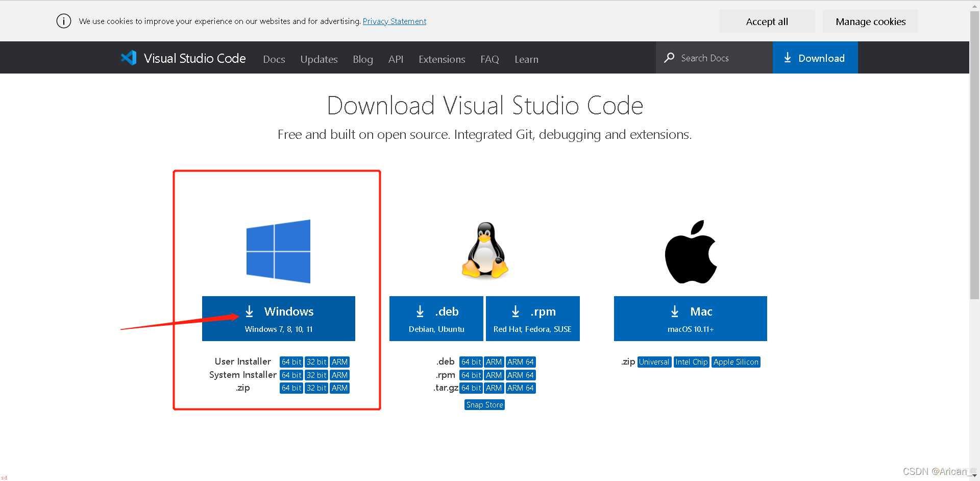980x481 pixels.
Task: Open the Updates page
Action: [x=319, y=59]
